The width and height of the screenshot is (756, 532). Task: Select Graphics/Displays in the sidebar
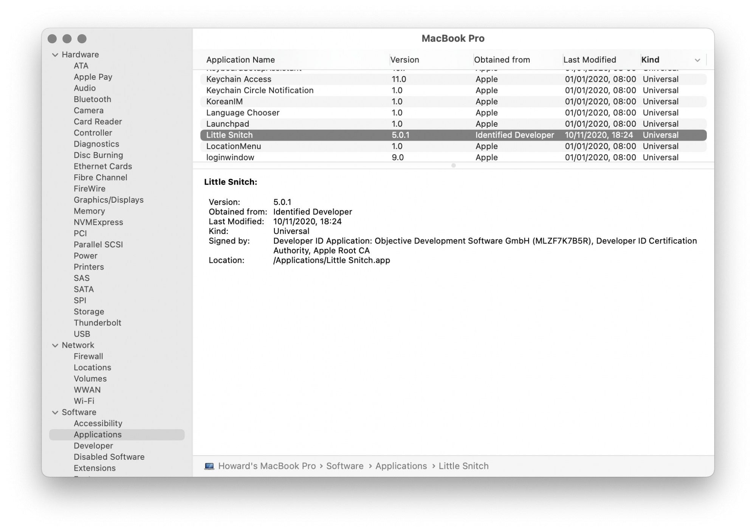click(108, 200)
